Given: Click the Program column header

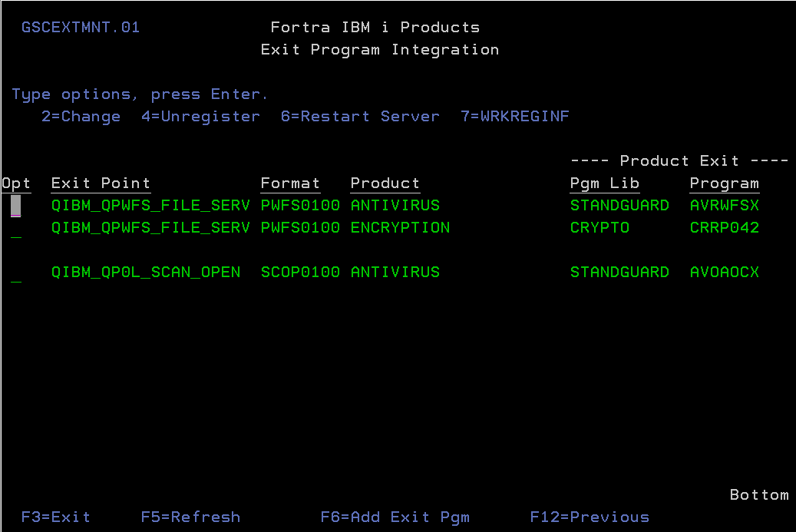Looking at the screenshot, I should coord(724,183).
